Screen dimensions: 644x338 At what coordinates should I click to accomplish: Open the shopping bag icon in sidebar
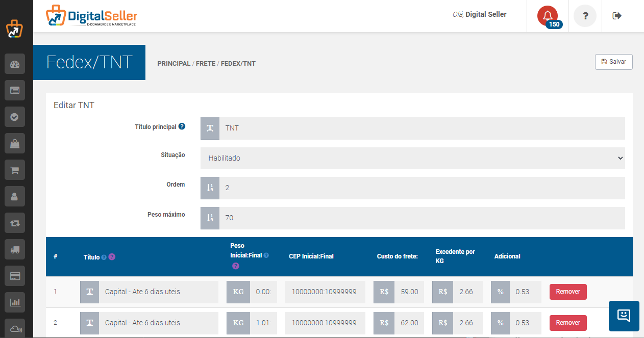tap(14, 144)
